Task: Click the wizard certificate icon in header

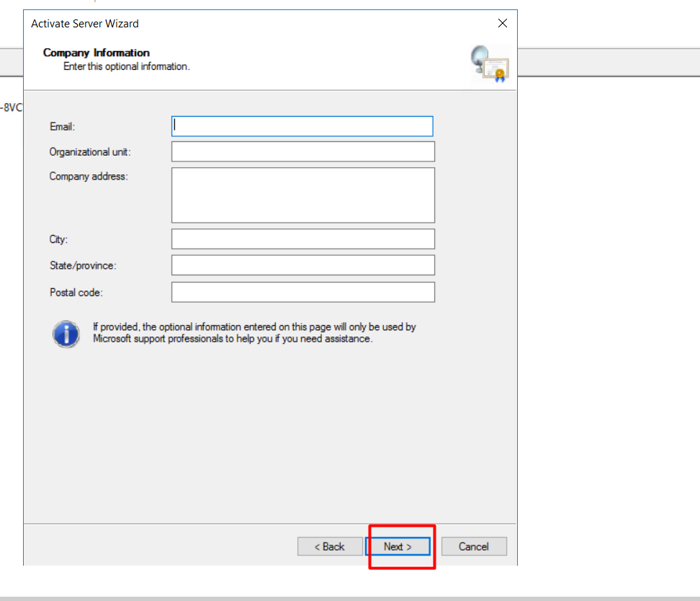Action: pyautogui.click(x=490, y=64)
